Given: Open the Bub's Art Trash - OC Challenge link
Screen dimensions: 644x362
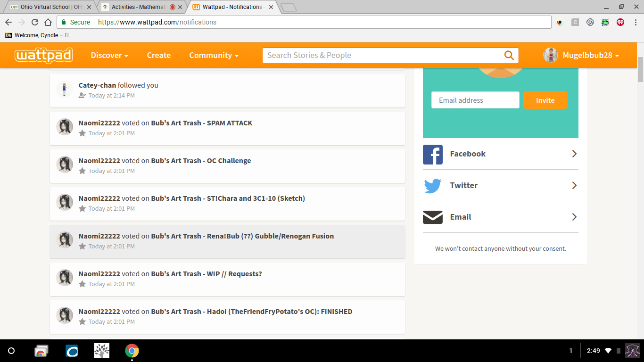Looking at the screenshot, I should click(x=201, y=161).
